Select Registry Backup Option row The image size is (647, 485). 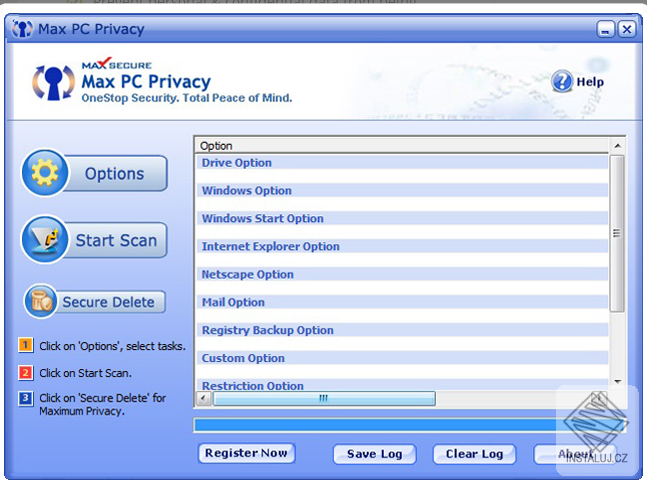point(402,330)
